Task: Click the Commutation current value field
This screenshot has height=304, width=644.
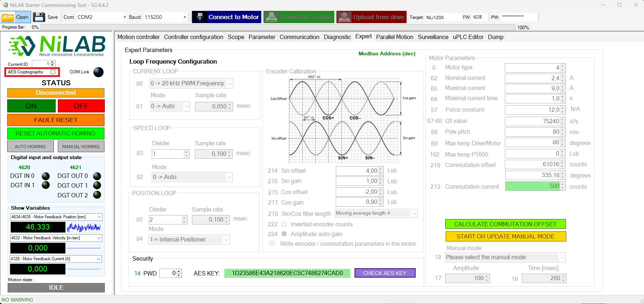Action: (535, 186)
